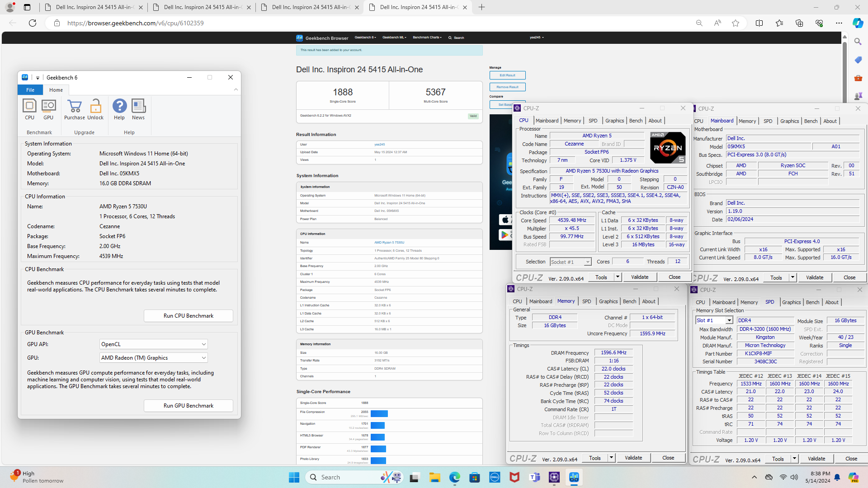Refresh the Geekbench Browser page
This screenshot has width=868, height=488.
tap(33, 23)
